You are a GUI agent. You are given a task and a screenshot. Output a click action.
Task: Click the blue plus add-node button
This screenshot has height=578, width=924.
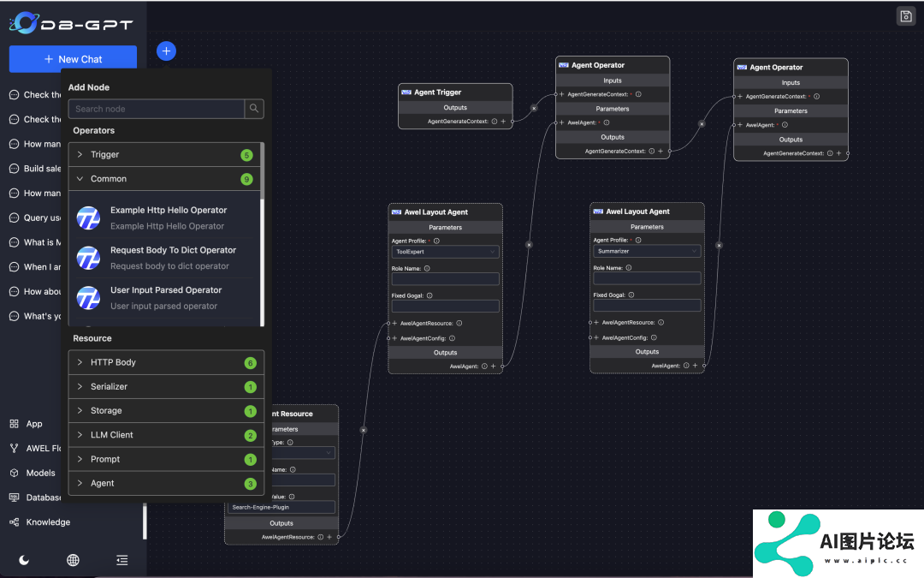(166, 51)
